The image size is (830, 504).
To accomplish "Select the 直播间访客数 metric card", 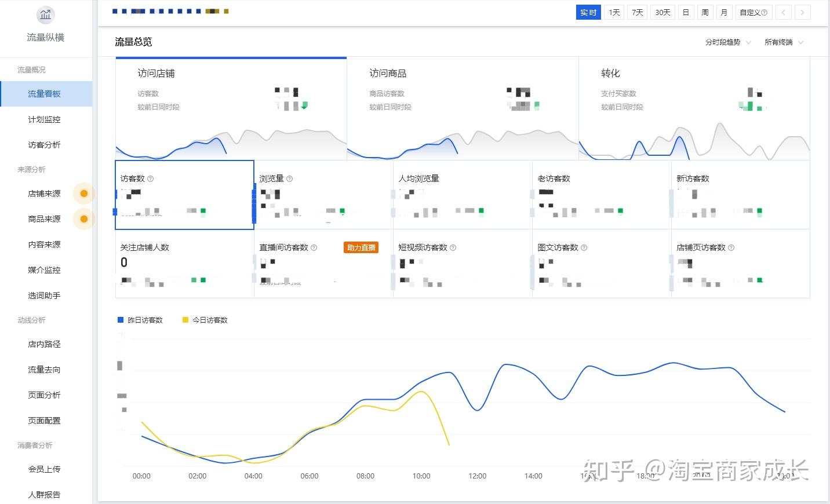I will [x=323, y=264].
